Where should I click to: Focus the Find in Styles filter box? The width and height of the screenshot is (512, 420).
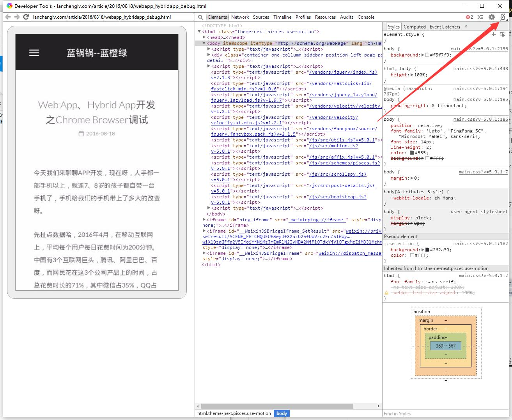446,414
